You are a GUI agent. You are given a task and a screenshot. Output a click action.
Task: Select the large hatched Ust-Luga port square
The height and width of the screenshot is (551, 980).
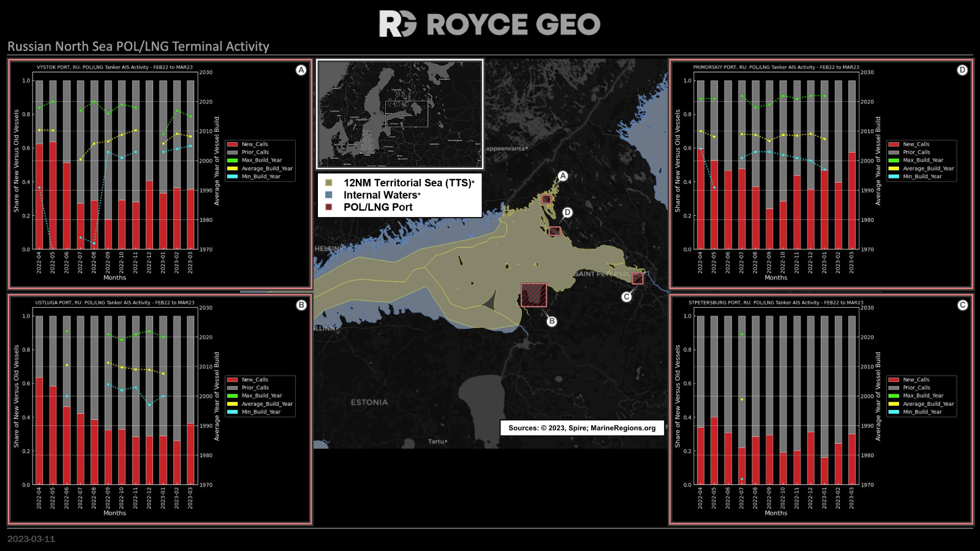point(533,295)
